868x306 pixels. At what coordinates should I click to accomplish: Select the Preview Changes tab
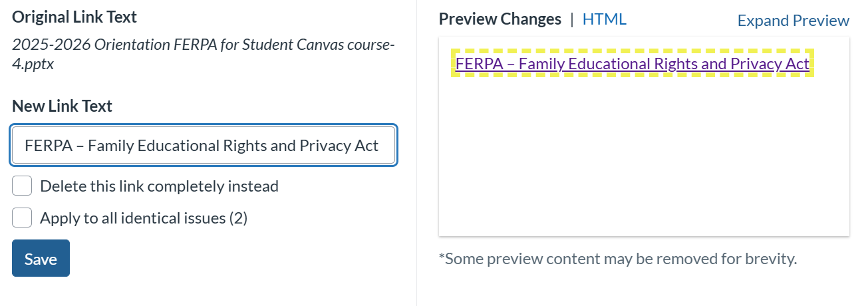pos(500,19)
